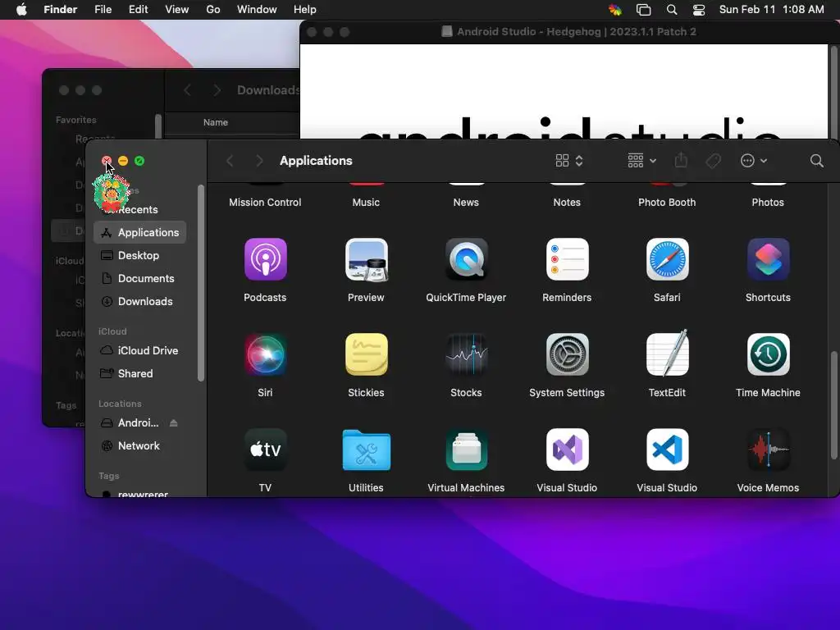Select the purple Visual Studio icon

pyautogui.click(x=568, y=450)
